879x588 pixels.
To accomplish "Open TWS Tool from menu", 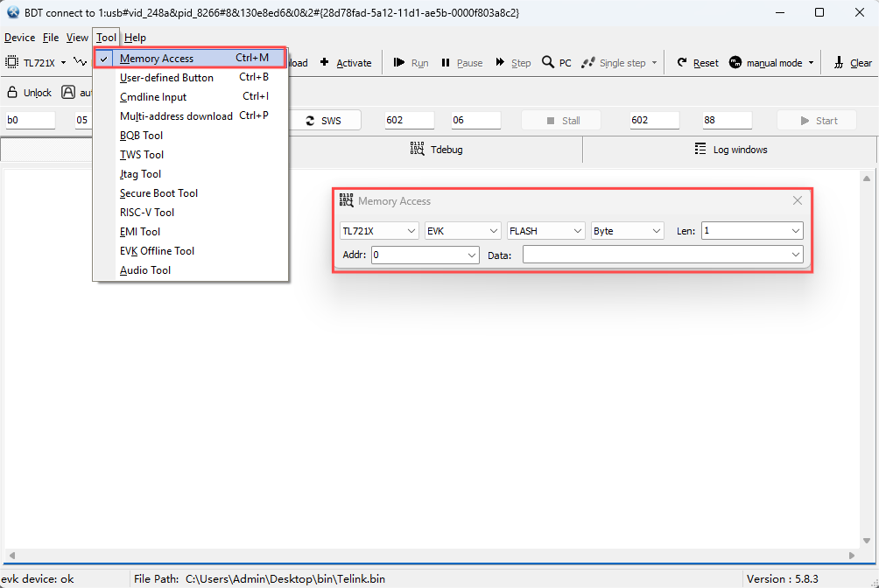I will [x=191, y=154].
